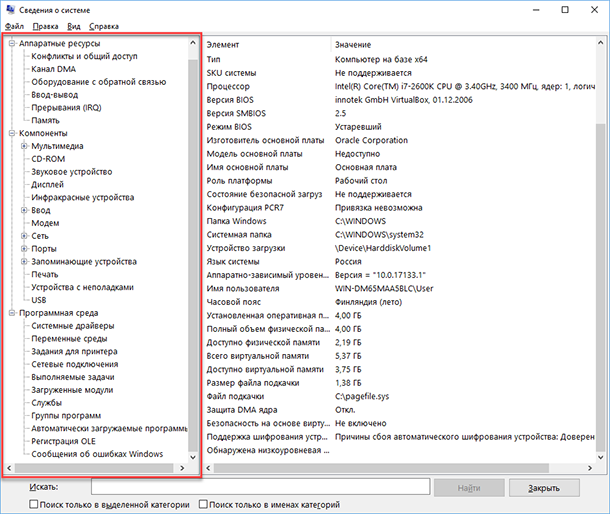Click the tree panel scroll-up arrow

pos(193,43)
